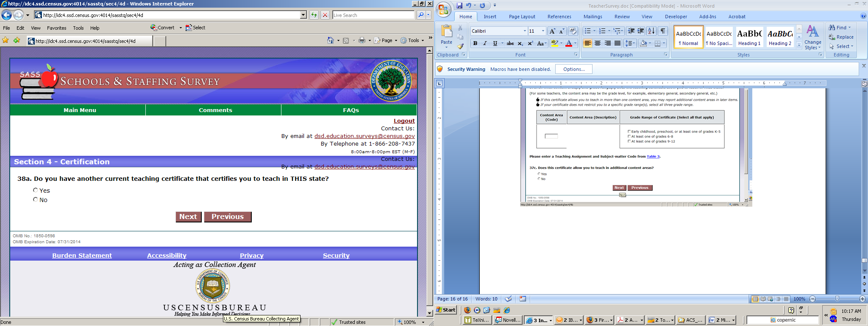Click the Internet Explorer Back arrow button
This screenshot has width=868, height=326.
(x=6, y=15)
